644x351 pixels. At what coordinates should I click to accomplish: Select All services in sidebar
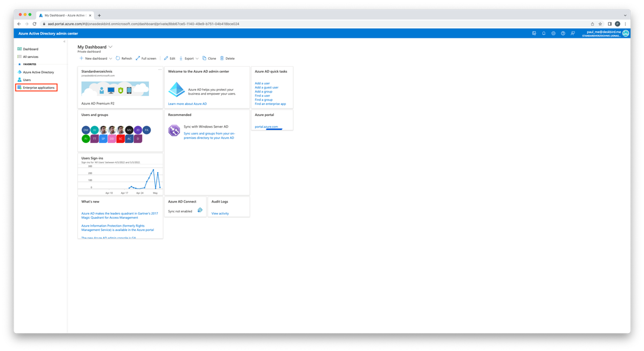pyautogui.click(x=30, y=57)
